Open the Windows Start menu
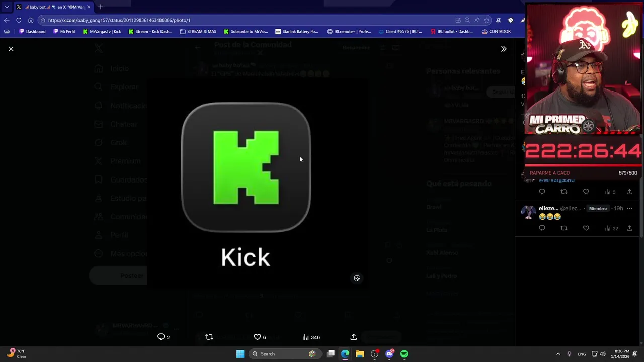Image resolution: width=644 pixels, height=362 pixels. click(240, 354)
